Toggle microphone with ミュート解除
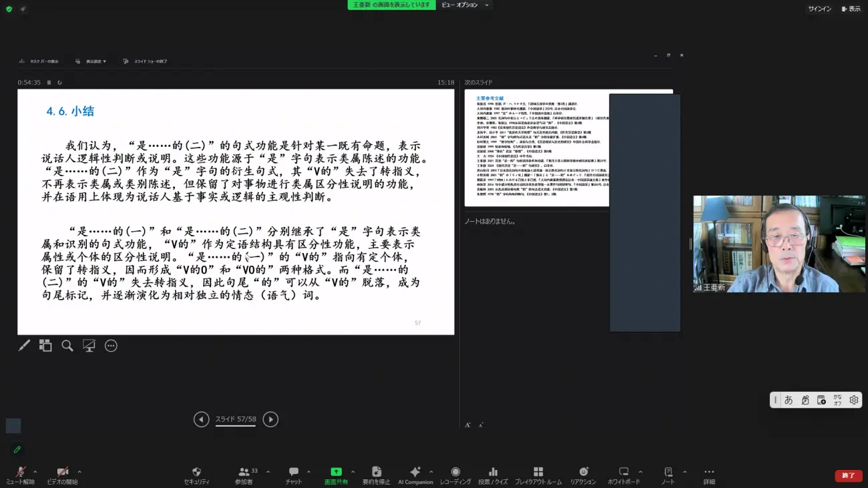Screen dimensions: 868x488 click(20, 475)
